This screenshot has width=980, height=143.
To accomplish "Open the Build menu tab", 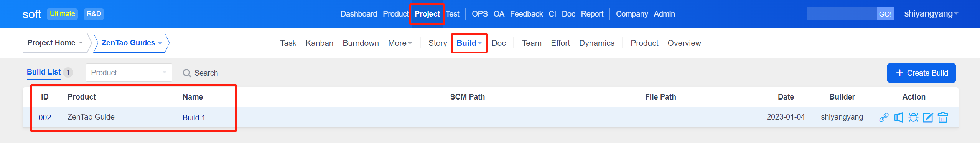I will click(469, 43).
